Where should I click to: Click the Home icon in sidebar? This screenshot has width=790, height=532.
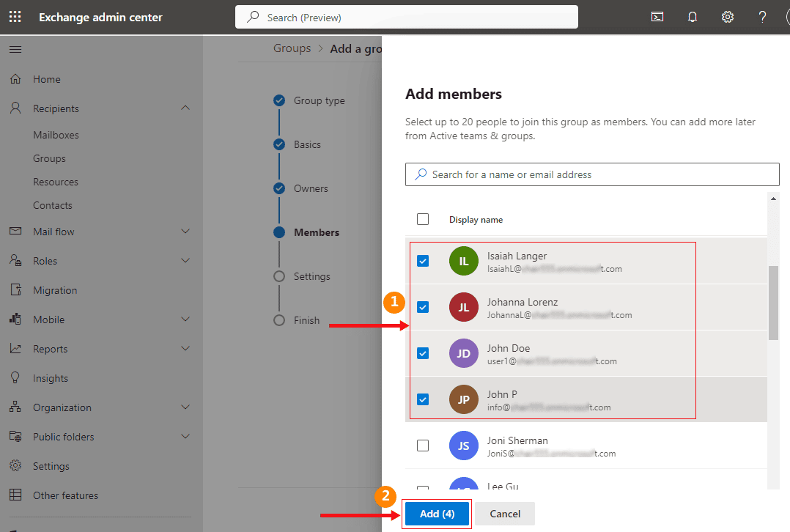15,79
